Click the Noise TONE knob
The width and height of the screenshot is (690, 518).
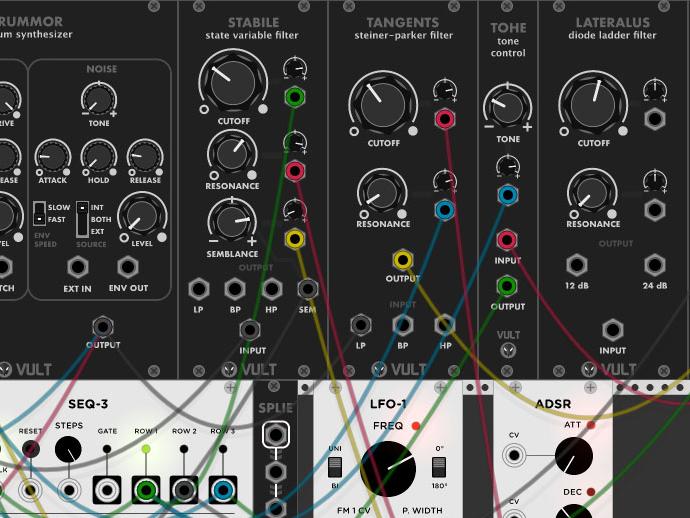99,99
